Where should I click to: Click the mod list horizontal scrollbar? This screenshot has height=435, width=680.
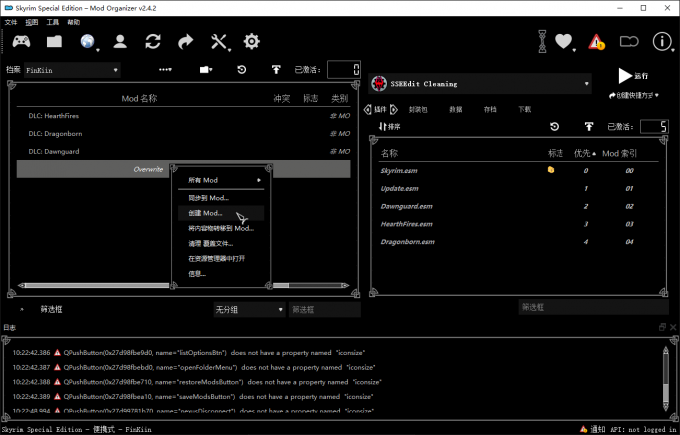click(x=184, y=285)
